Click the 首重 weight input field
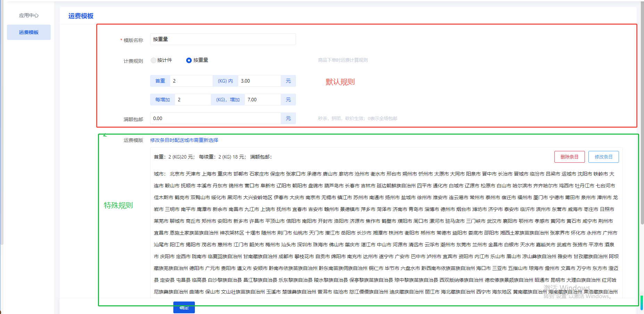Viewport: 644px width, 314px height. (x=191, y=81)
